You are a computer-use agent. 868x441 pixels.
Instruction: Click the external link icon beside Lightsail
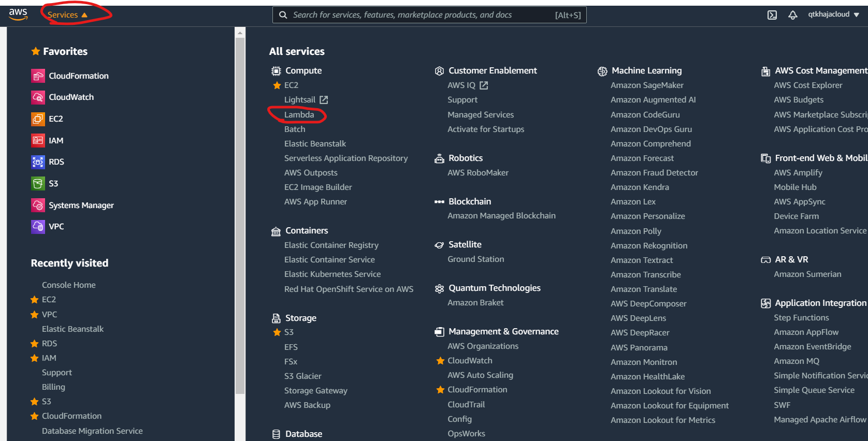324,100
